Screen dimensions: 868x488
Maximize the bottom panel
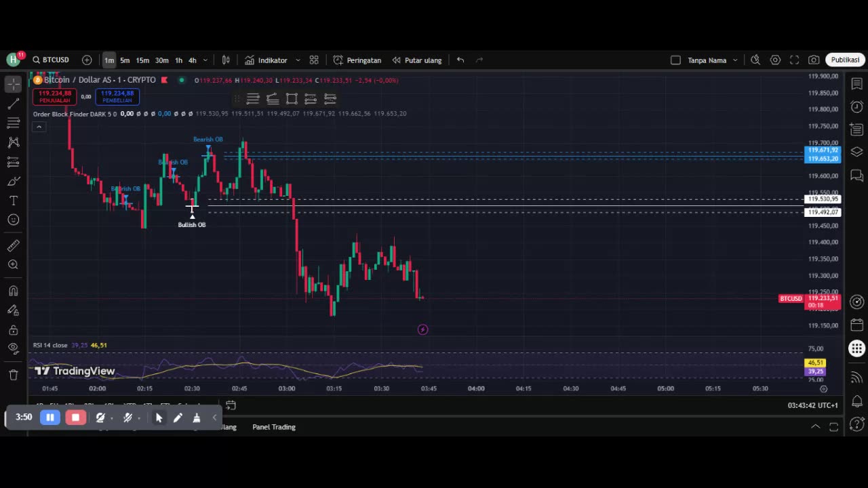pyautogui.click(x=834, y=427)
